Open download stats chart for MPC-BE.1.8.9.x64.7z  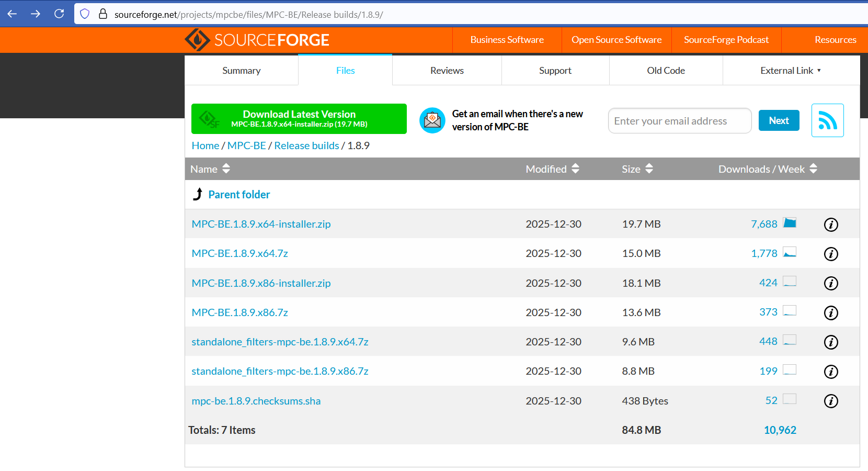tap(790, 252)
